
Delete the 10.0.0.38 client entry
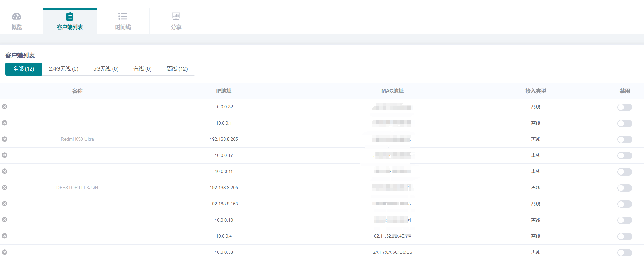coord(4,252)
